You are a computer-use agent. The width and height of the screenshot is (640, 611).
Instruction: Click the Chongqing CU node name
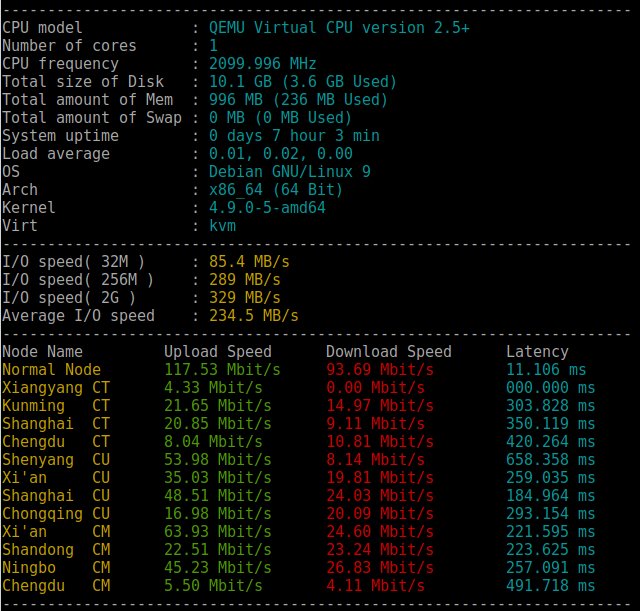(56, 513)
